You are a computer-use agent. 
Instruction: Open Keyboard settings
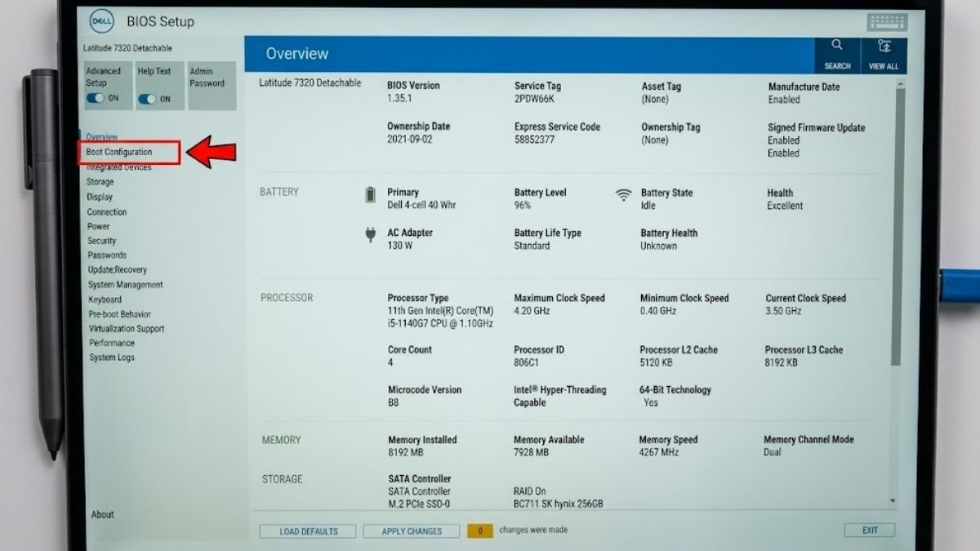click(x=105, y=300)
